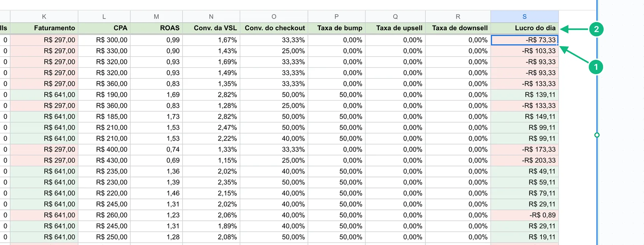Click the blue line circle handle
644x245 pixels.
[597, 135]
